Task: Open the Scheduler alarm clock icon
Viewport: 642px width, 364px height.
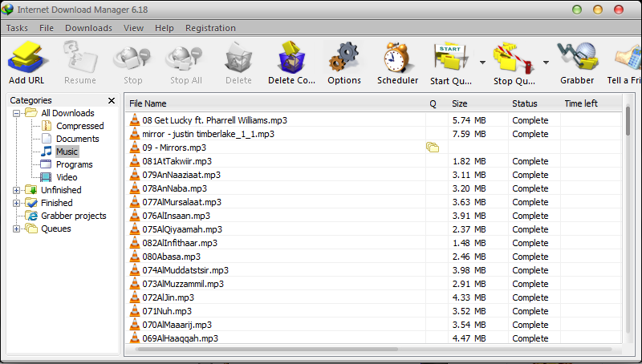Action: (x=396, y=58)
